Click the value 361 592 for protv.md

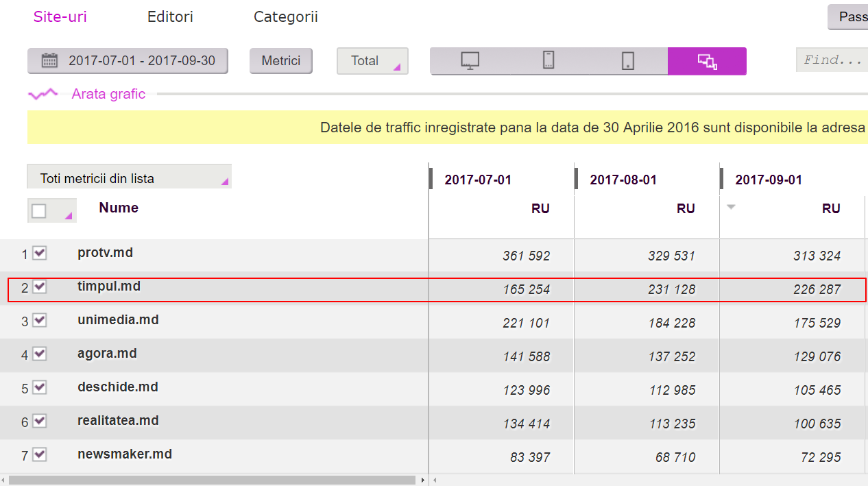click(526, 256)
